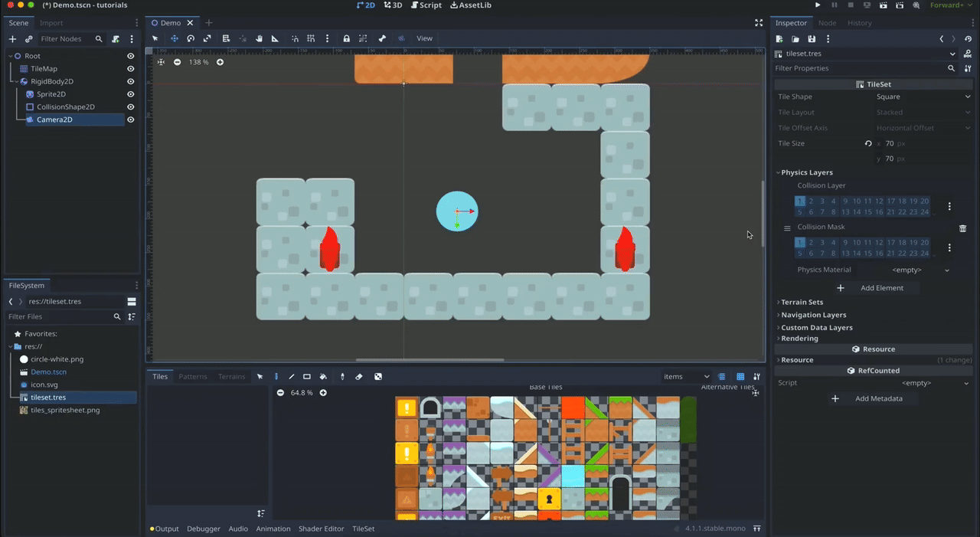This screenshot has width=980, height=537.
Task: Select the TileMap node
Action: click(44, 69)
